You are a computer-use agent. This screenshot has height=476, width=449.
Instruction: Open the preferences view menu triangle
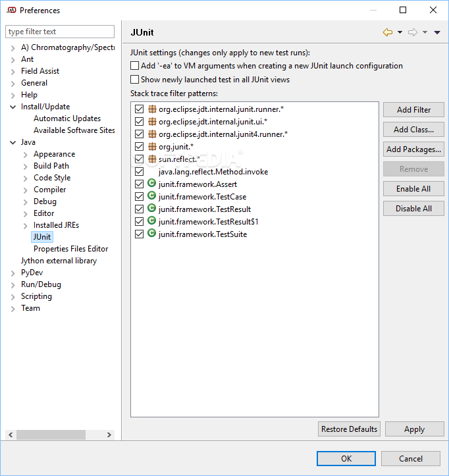(x=437, y=32)
